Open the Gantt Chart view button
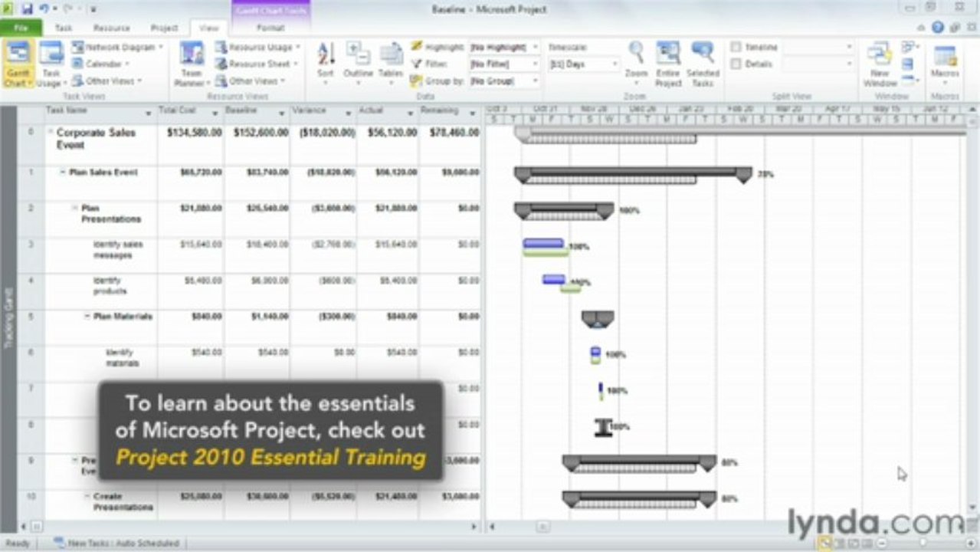Image resolution: width=980 pixels, height=552 pixels. (17, 64)
